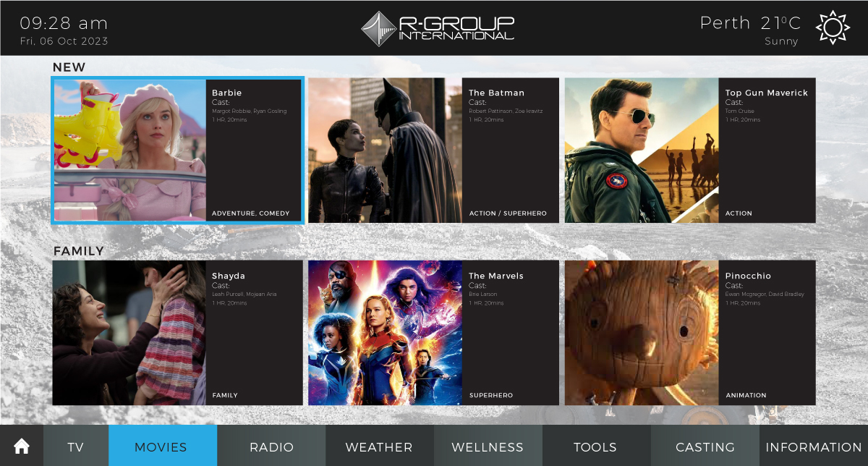Click the sunny weather icon near Perth
The height and width of the screenshot is (466, 868).
(832, 27)
